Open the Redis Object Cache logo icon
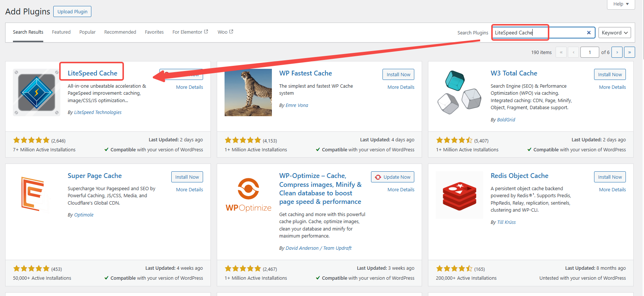 pos(459,195)
